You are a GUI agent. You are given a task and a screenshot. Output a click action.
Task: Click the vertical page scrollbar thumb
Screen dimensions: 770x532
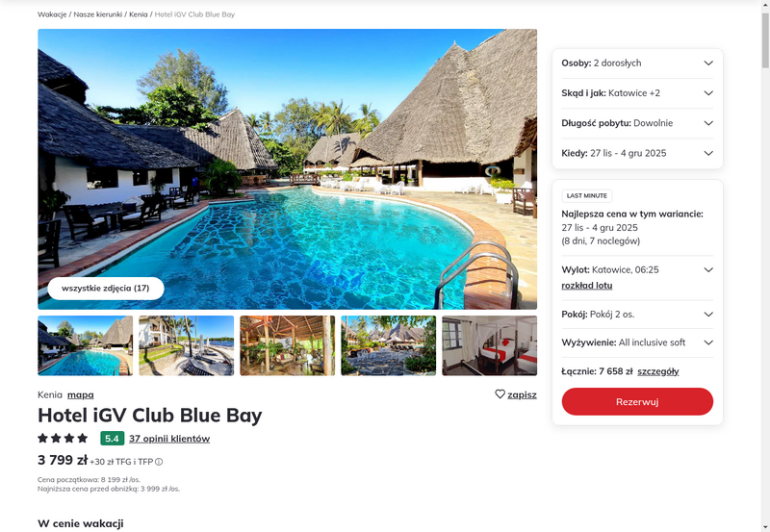[x=765, y=40]
